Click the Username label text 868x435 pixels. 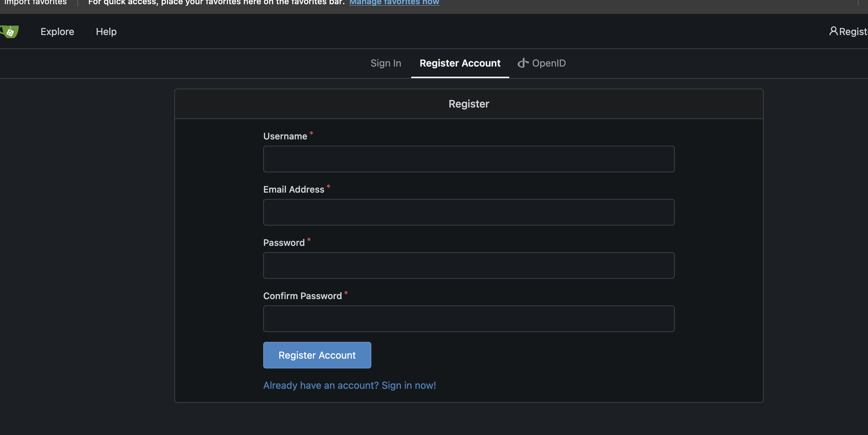285,136
